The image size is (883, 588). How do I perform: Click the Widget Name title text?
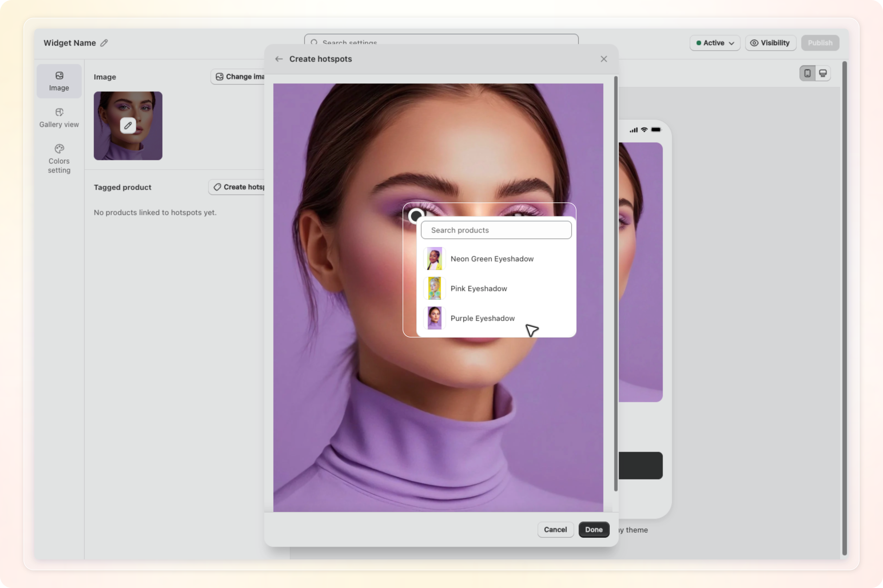pos(70,43)
